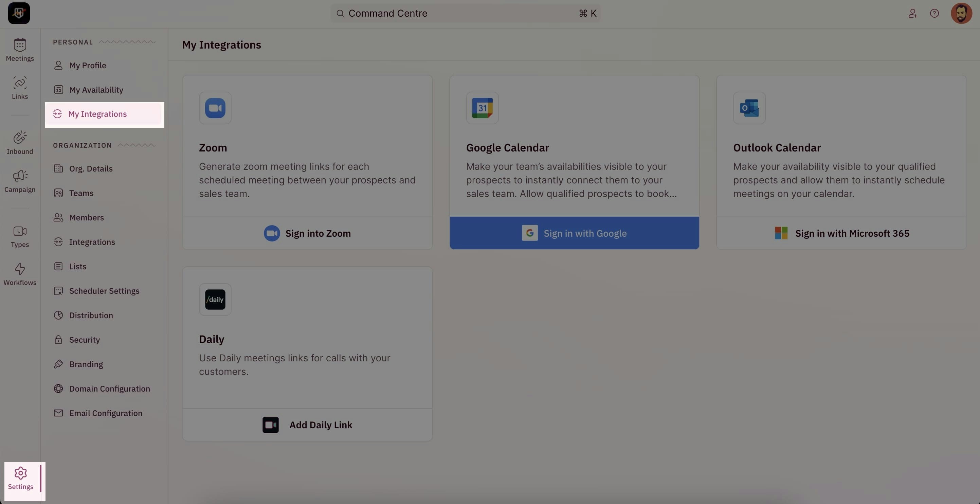Open the Types section

[x=20, y=236]
